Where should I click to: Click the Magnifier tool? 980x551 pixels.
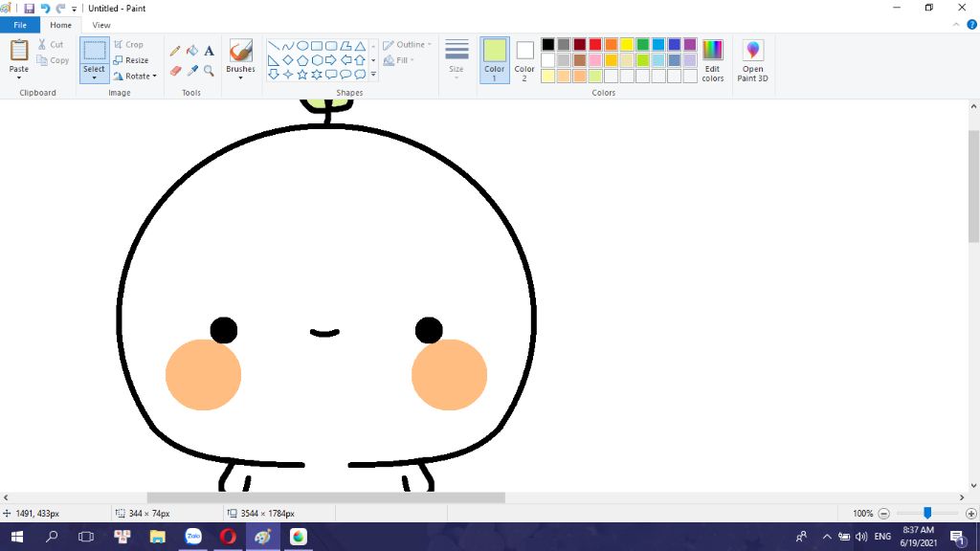click(x=209, y=71)
